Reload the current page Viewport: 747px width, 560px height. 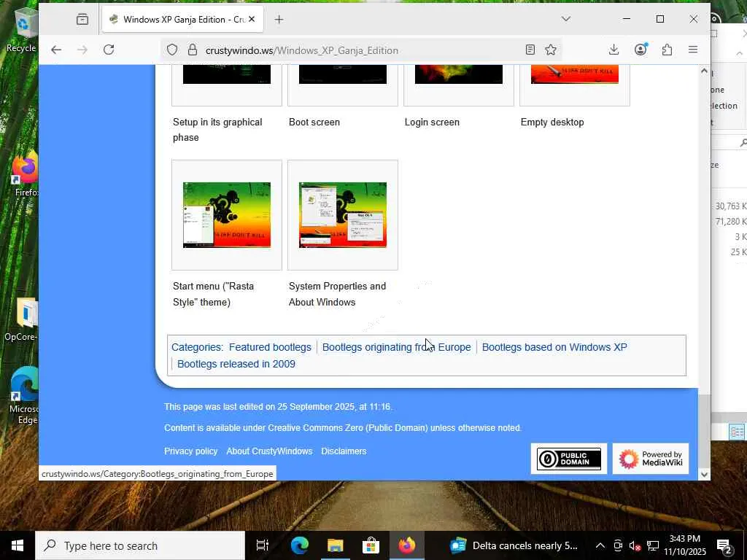click(x=109, y=50)
